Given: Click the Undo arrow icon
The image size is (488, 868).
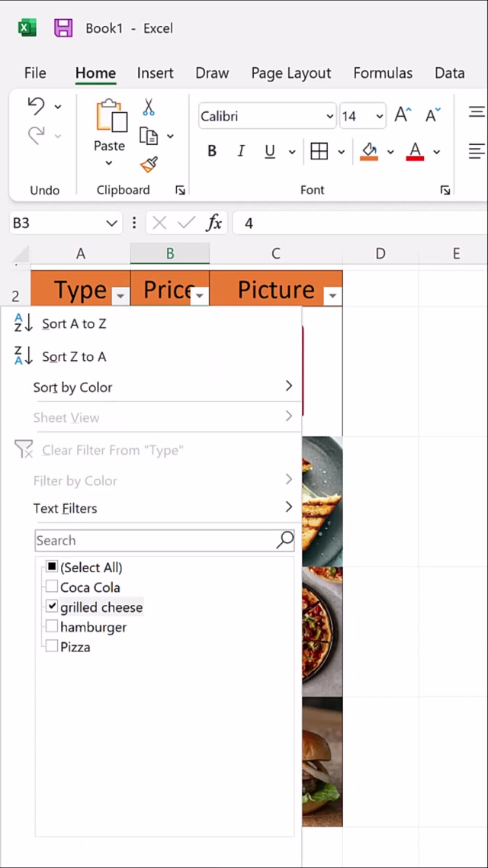Looking at the screenshot, I should pos(36,106).
